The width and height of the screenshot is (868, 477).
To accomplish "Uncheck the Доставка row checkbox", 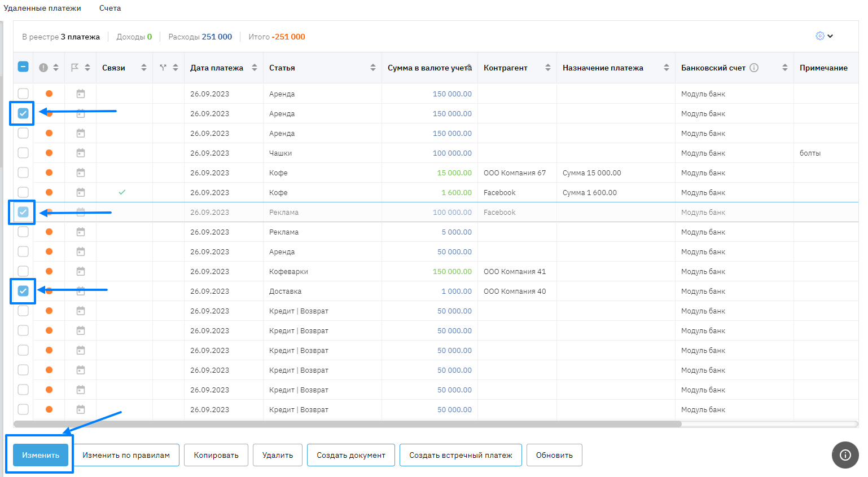I will coord(23,291).
